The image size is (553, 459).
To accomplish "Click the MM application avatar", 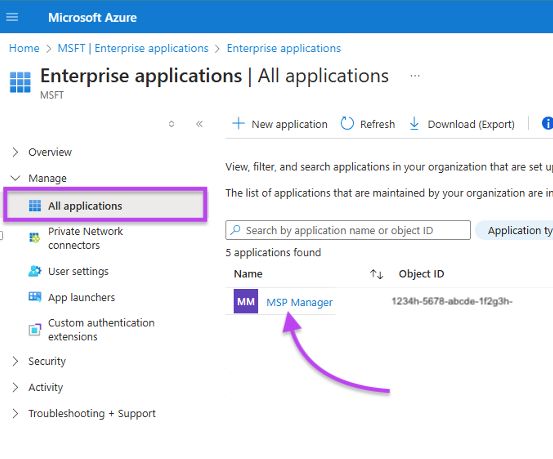I will pyautogui.click(x=246, y=301).
